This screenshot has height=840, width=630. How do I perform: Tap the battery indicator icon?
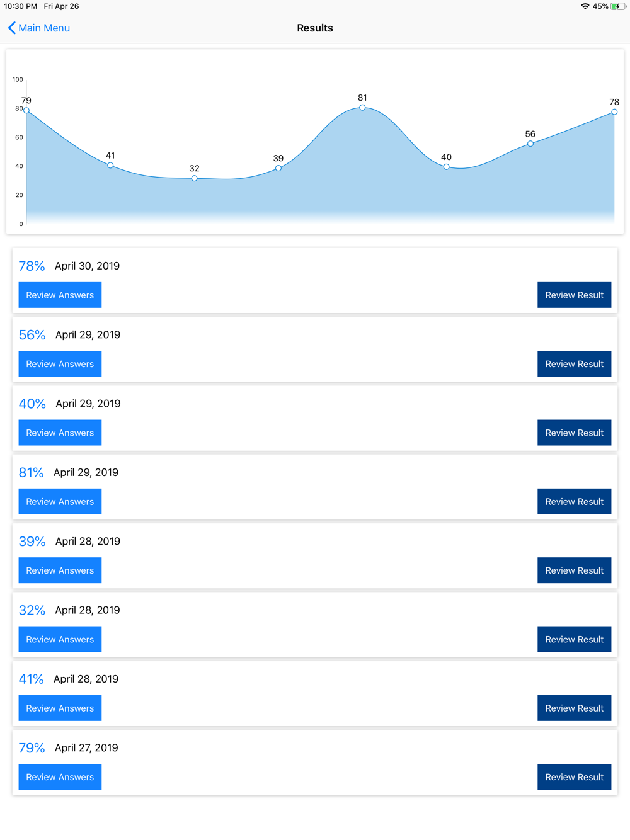[x=618, y=6]
